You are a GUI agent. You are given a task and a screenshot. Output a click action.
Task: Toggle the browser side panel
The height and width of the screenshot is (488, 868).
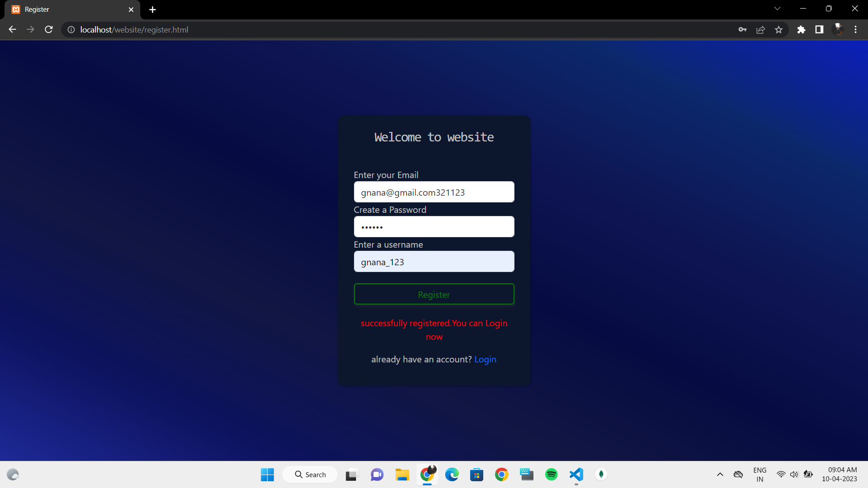pyautogui.click(x=819, y=29)
